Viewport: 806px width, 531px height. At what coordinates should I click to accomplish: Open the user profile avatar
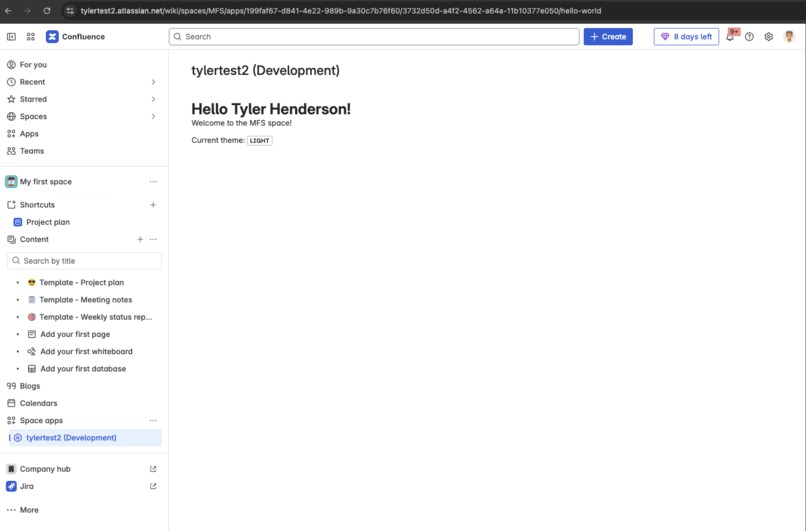pyautogui.click(x=789, y=36)
